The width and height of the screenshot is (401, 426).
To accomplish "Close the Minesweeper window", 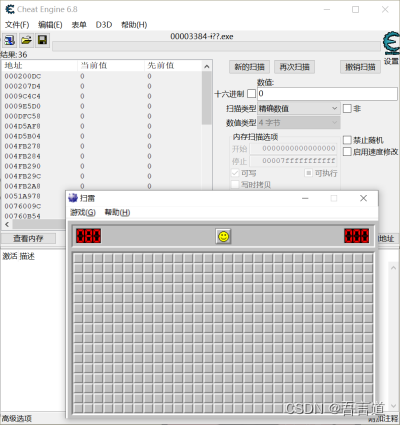I will pos(363,198).
